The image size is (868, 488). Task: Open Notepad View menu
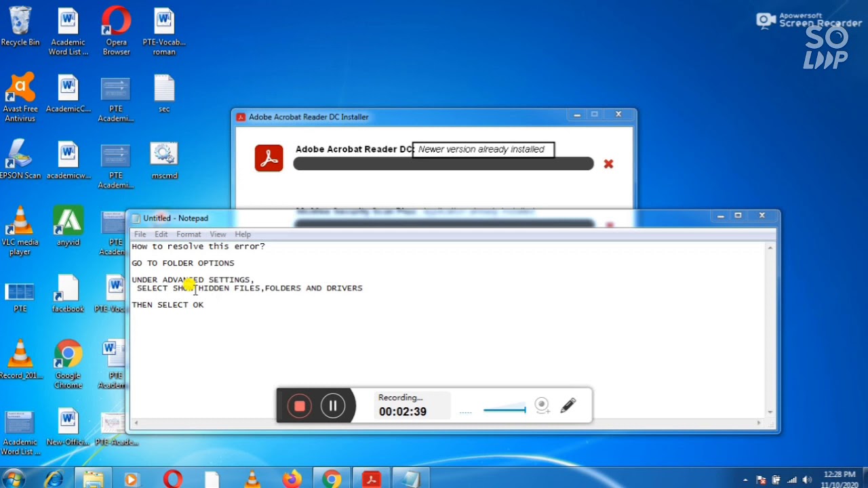click(x=218, y=235)
